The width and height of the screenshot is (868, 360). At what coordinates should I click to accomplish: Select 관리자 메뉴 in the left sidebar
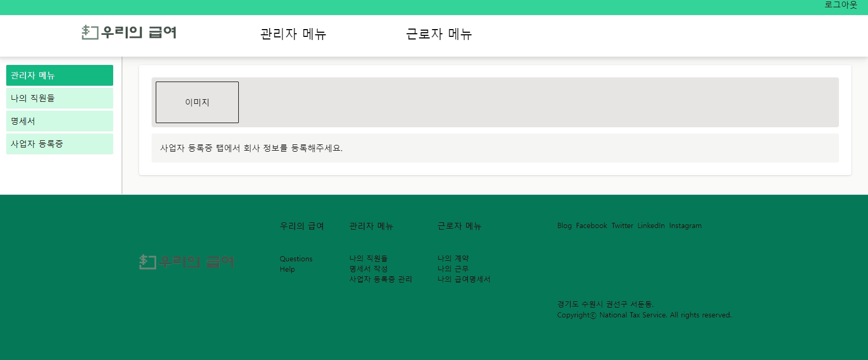(x=60, y=75)
